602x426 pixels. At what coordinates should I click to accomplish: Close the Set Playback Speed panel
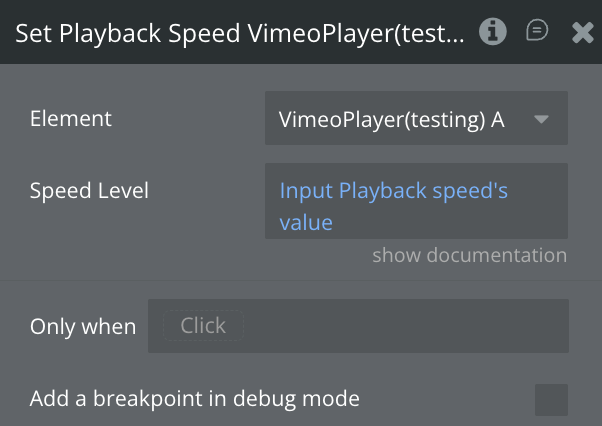582,33
